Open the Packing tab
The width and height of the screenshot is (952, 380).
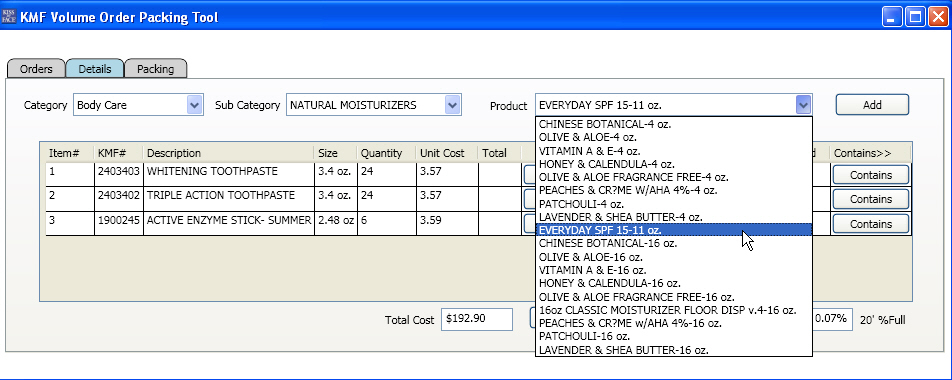(x=155, y=69)
